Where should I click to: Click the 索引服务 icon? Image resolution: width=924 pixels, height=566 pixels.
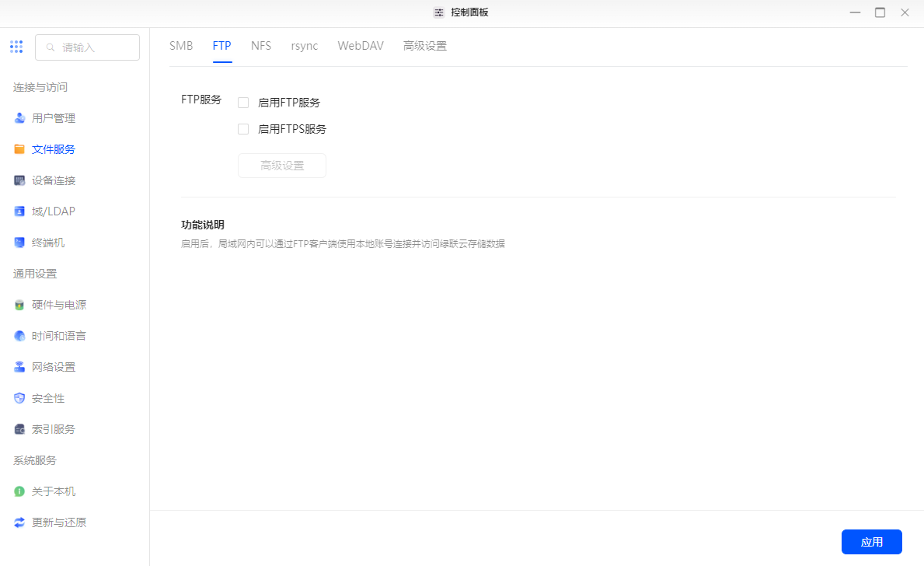coord(19,429)
